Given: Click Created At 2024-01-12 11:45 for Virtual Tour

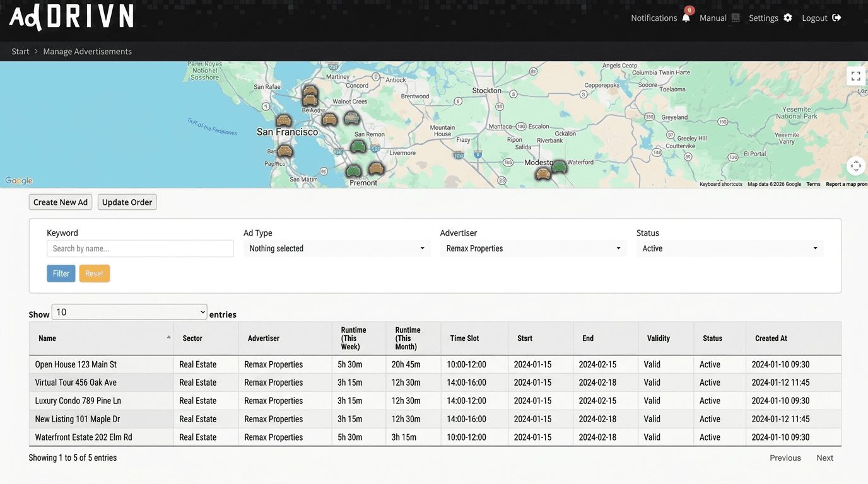Looking at the screenshot, I should point(794,383).
